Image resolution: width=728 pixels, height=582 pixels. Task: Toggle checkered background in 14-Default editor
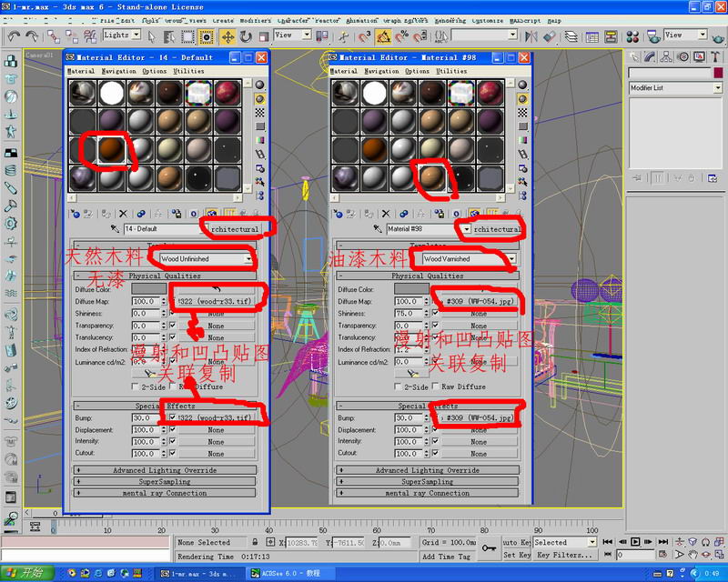tap(260, 113)
